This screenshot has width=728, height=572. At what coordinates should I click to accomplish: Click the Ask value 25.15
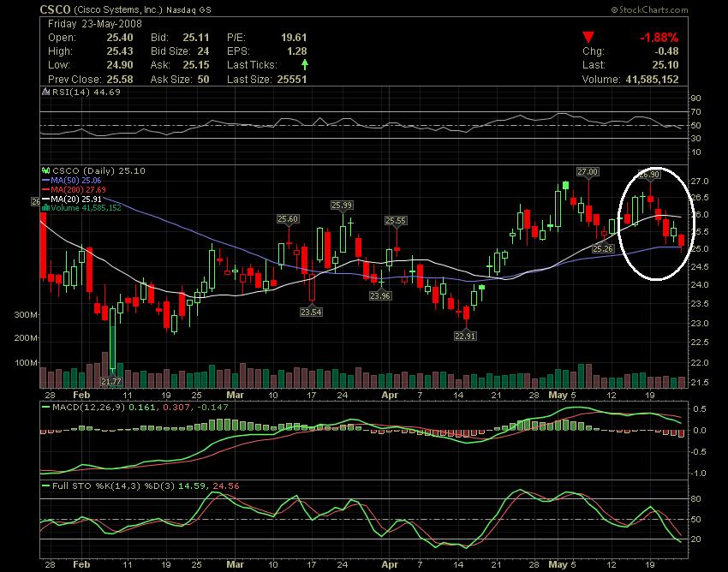196,65
